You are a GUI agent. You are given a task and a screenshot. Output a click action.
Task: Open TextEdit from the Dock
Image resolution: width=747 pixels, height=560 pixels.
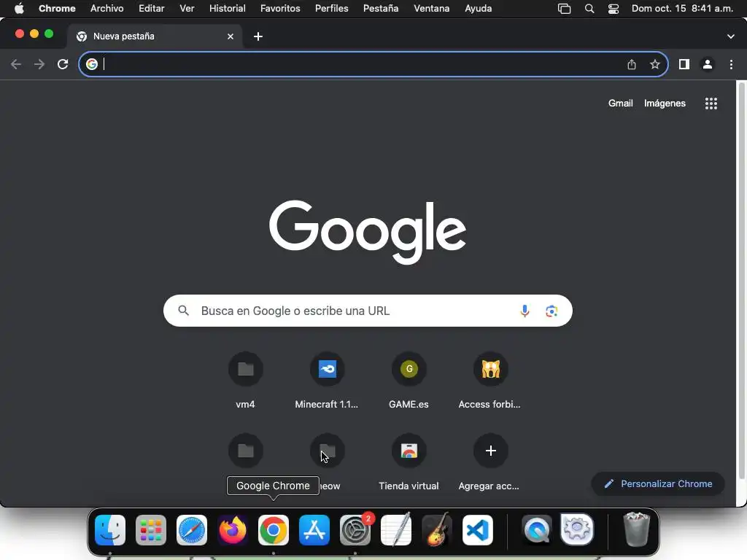click(396, 530)
